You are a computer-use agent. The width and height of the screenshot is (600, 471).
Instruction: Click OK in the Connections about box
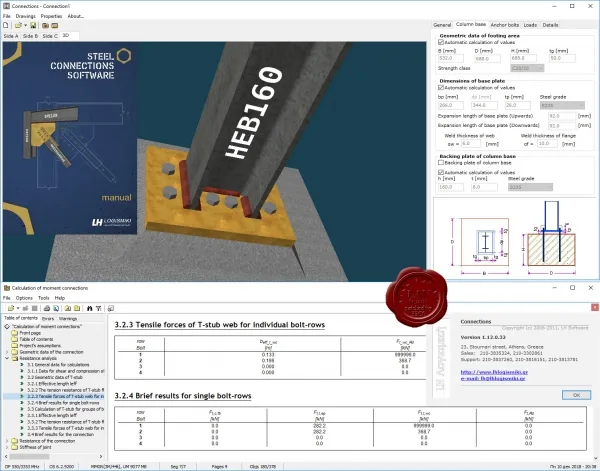point(576,395)
